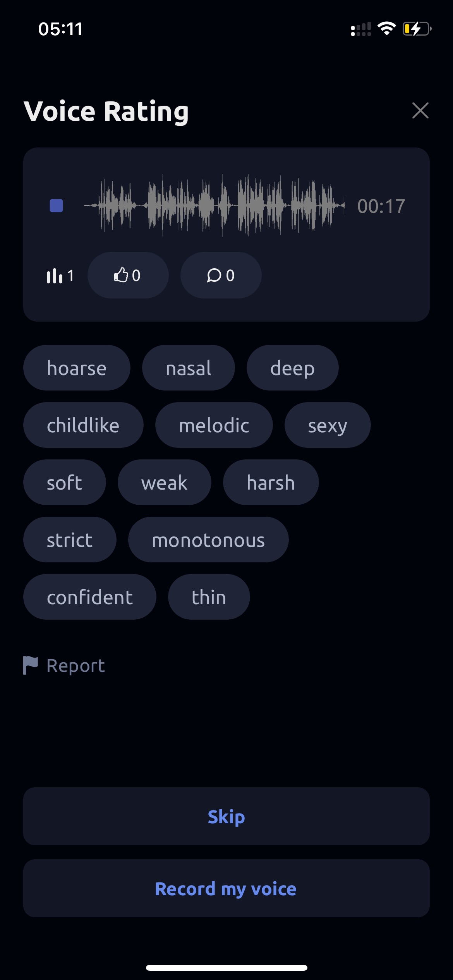The width and height of the screenshot is (453, 980).
Task: Select the monotonous tag
Action: coord(208,540)
